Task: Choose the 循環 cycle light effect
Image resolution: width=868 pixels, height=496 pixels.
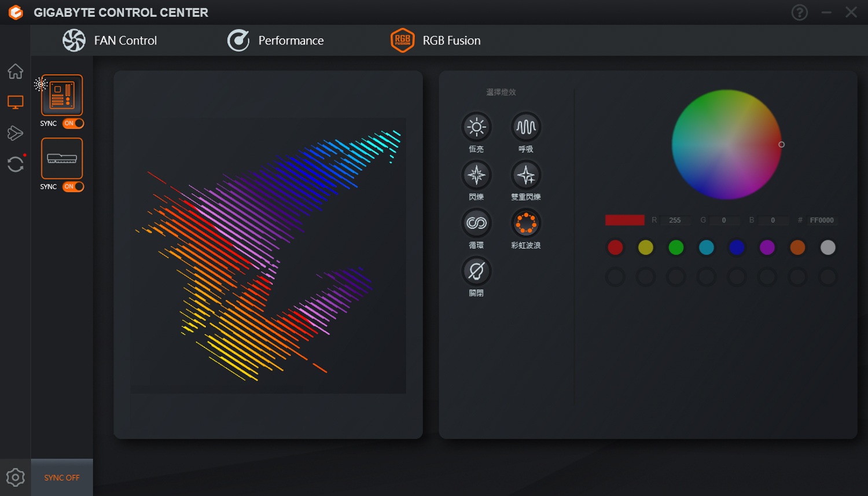Action: (x=476, y=223)
